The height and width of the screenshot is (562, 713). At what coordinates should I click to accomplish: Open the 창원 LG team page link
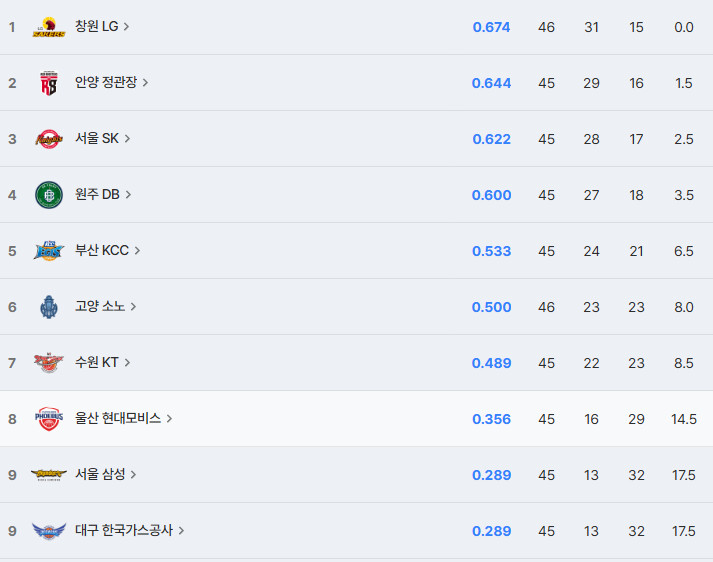click(96, 26)
